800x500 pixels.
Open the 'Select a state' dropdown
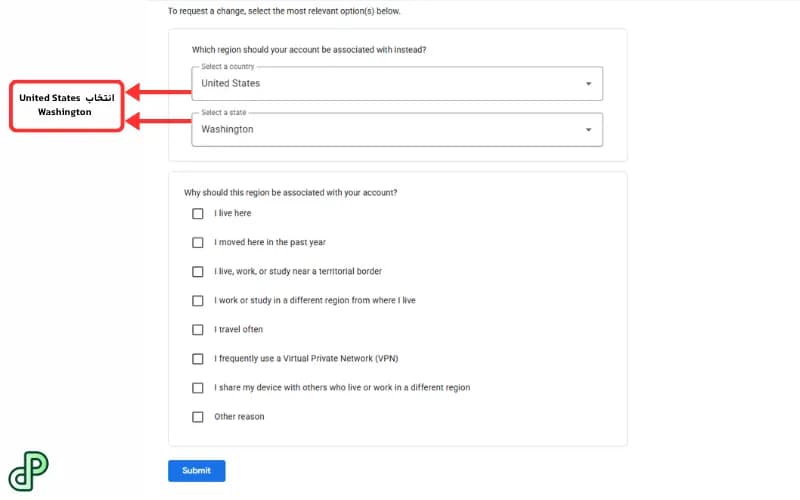click(397, 130)
